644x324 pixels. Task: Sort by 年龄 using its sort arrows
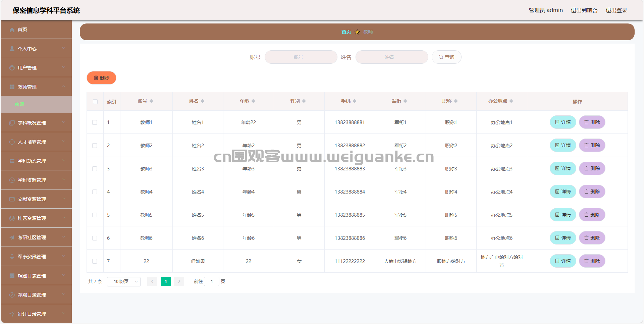point(253,101)
